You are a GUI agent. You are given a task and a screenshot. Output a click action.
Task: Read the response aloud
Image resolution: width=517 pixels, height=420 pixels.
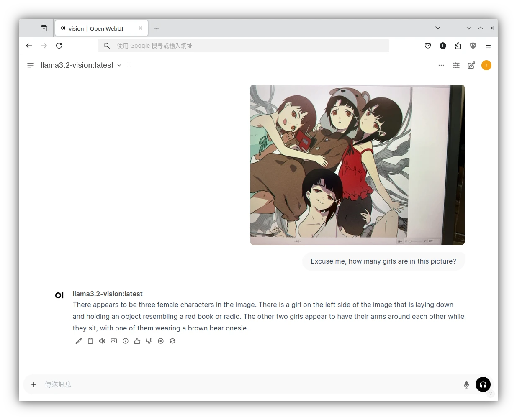[x=102, y=341]
